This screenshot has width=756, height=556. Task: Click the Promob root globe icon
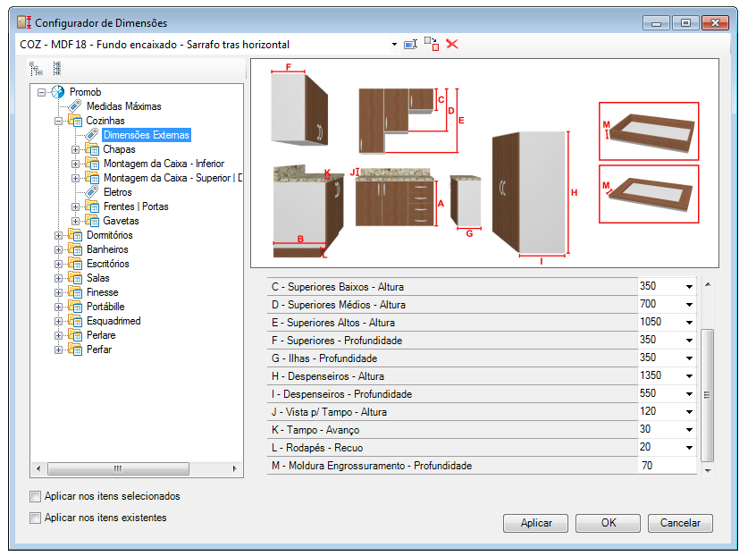point(58,91)
